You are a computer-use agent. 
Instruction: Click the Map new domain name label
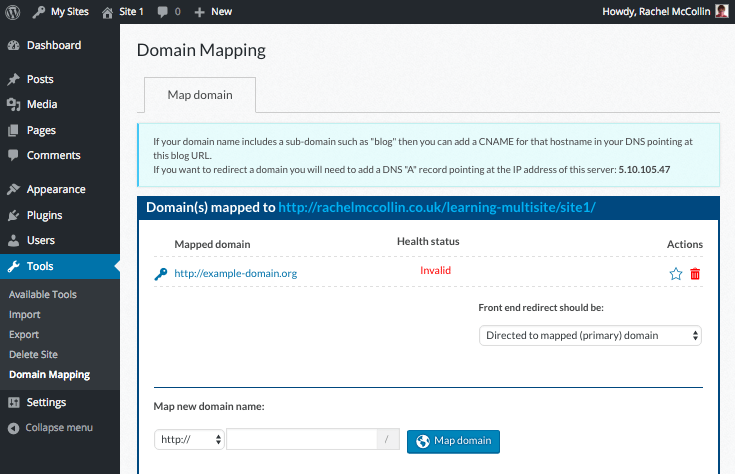[x=209, y=406]
